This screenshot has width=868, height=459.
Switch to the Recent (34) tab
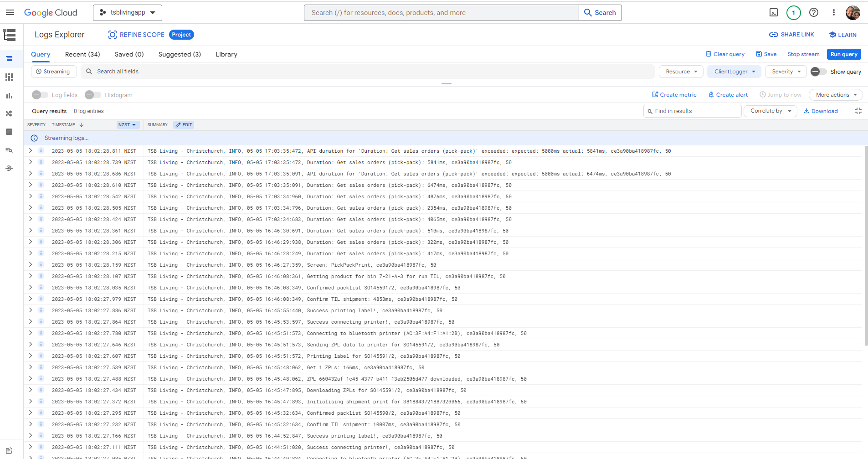click(82, 54)
